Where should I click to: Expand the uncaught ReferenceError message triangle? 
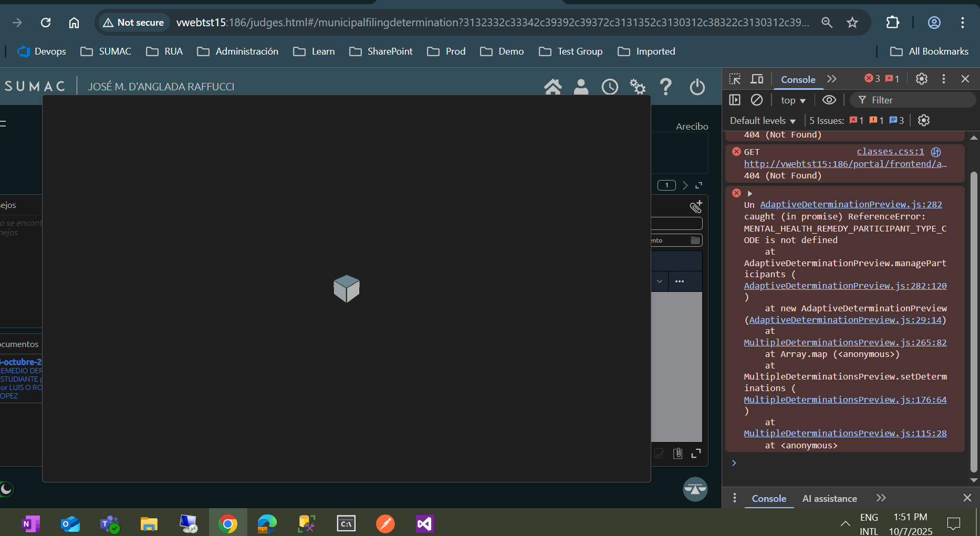pyautogui.click(x=750, y=194)
